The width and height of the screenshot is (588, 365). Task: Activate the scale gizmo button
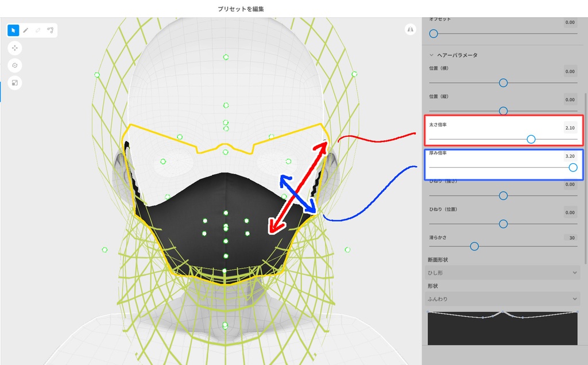point(15,83)
